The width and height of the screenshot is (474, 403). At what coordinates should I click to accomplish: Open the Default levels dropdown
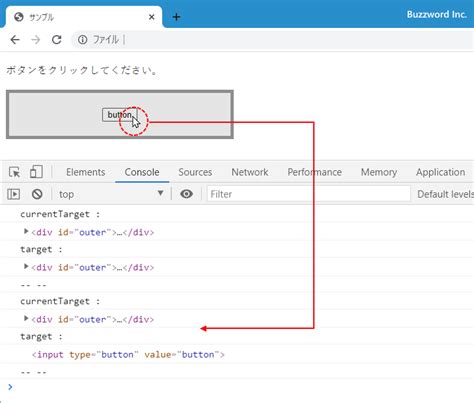(x=445, y=194)
